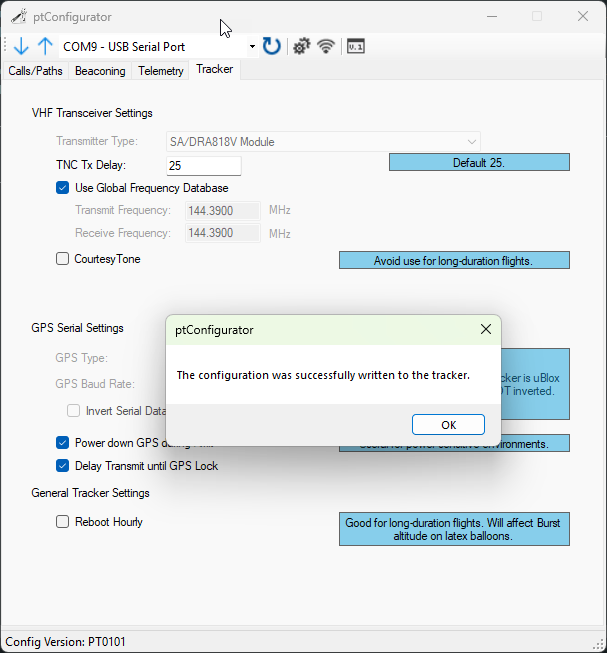Click the Transmit Frequency field

222,210
